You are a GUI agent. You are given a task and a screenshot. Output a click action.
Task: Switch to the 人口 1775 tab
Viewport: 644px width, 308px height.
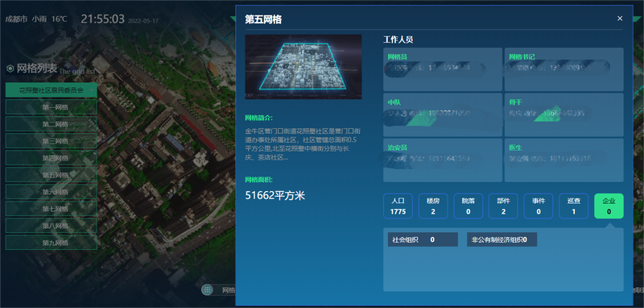coord(398,206)
